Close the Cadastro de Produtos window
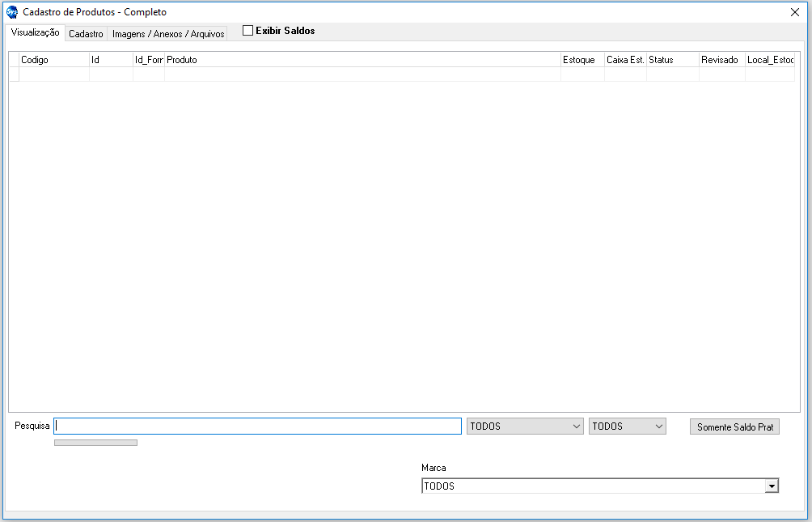The height and width of the screenshot is (522, 812). pos(794,12)
